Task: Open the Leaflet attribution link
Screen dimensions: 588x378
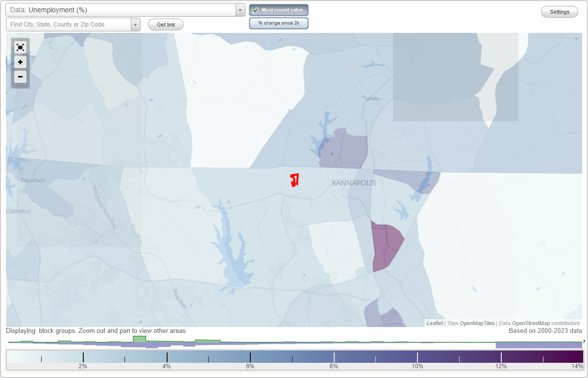Action: click(434, 323)
